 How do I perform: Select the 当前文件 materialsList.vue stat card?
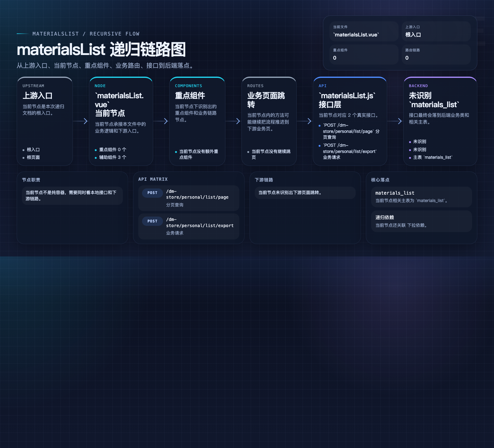pos(364,32)
